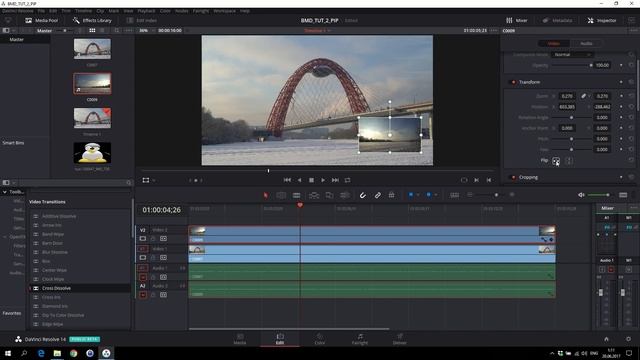This screenshot has width=640, height=360.
Task: Click the Zoom row reset arrow
Action: pyautogui.click(x=631, y=96)
